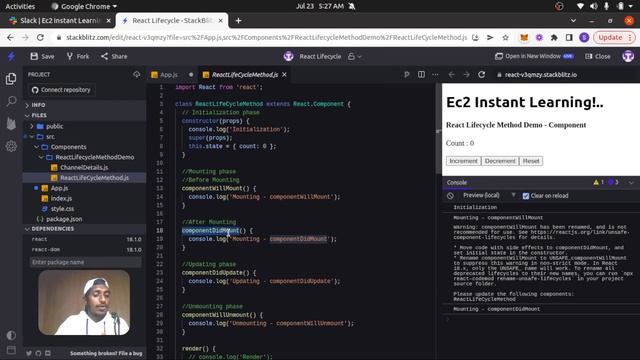Click the lock dropdown next to React Lifecycle
The height and width of the screenshot is (360, 640).
point(355,56)
